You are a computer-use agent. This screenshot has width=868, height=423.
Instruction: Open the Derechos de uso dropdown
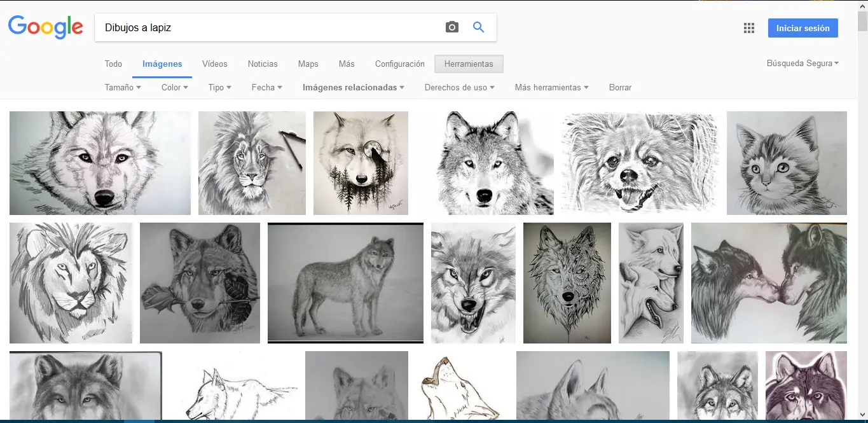[x=459, y=87]
